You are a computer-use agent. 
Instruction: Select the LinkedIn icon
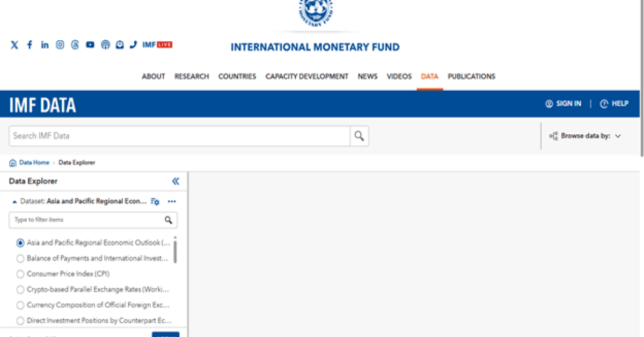point(45,45)
